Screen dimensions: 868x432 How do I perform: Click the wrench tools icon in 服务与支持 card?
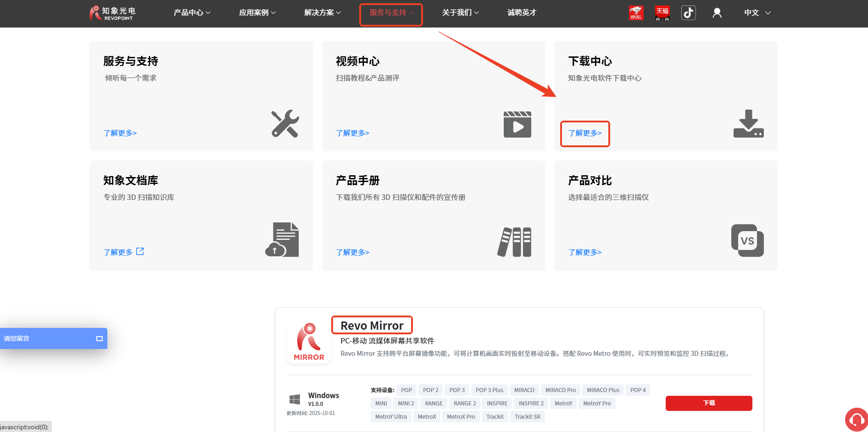tap(285, 123)
